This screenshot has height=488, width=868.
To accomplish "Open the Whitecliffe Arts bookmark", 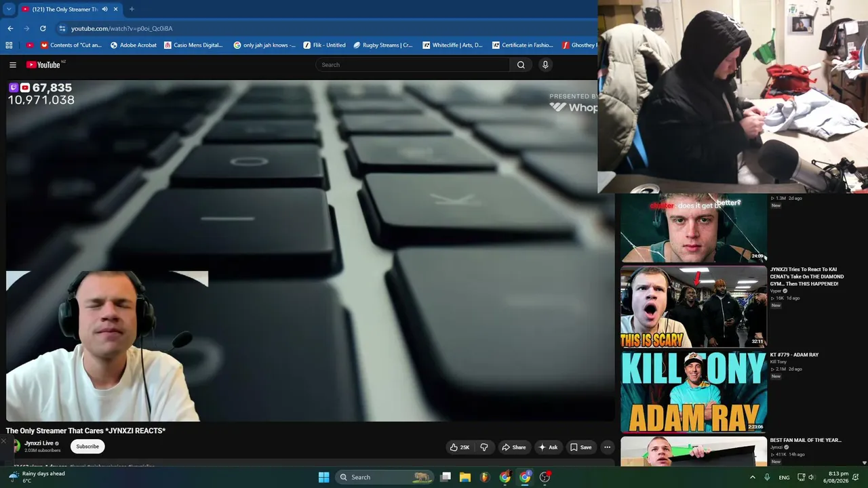I will (452, 45).
